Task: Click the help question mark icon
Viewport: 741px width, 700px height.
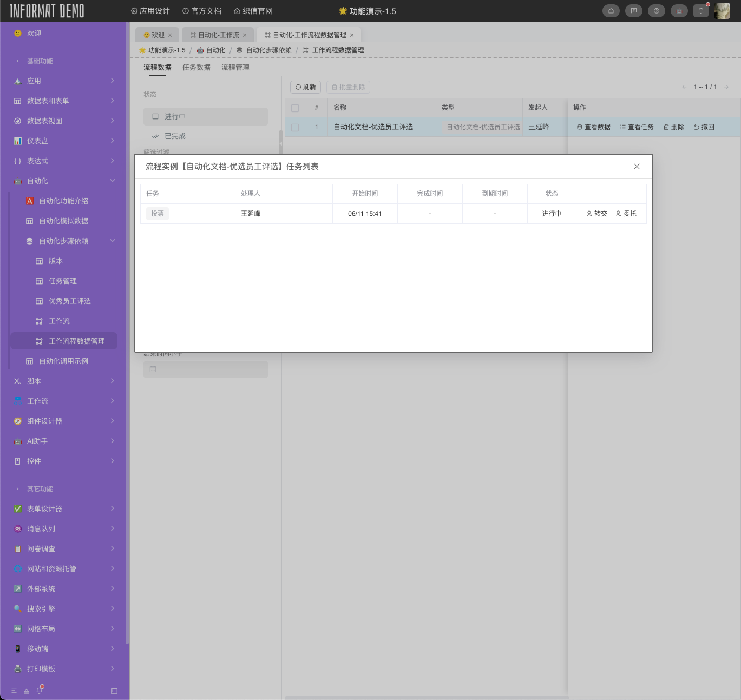Action: [656, 11]
